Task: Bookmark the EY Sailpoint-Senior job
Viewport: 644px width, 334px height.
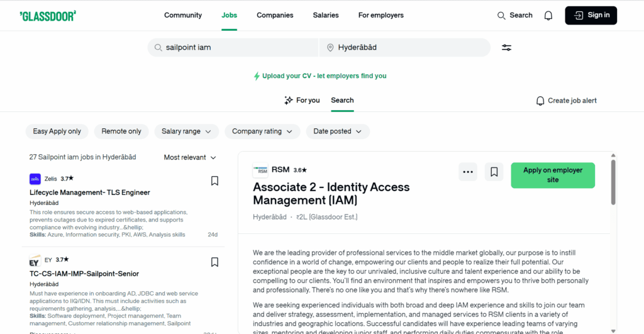Action: coord(214,262)
